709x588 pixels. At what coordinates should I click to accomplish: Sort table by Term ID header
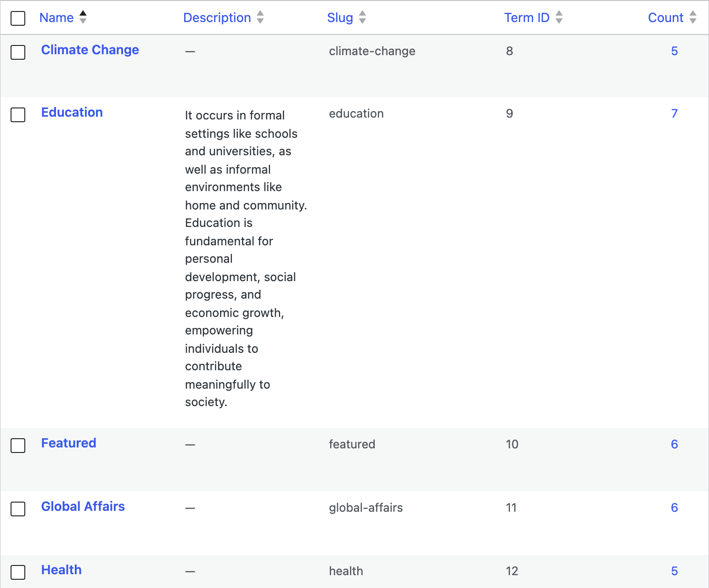(527, 17)
